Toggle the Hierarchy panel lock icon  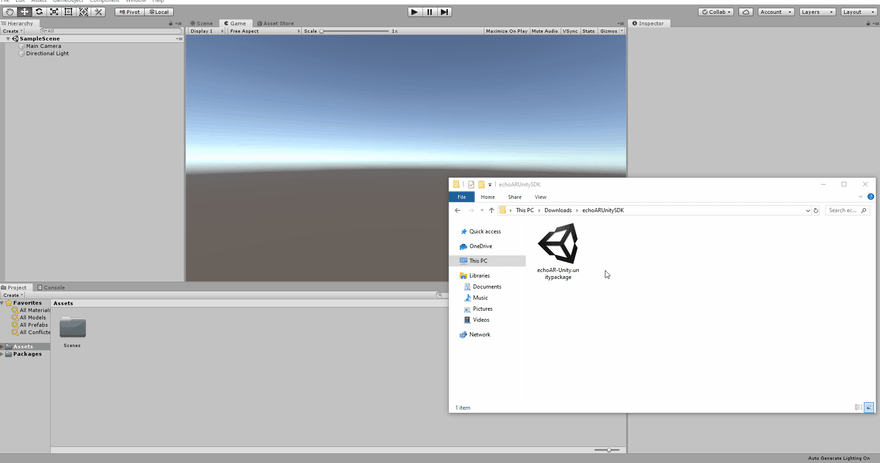[171, 24]
